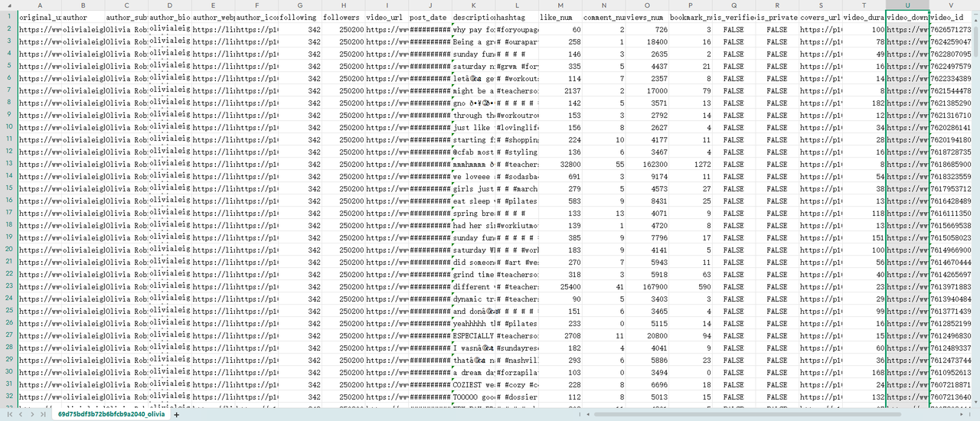Select column O header

pos(647,5)
